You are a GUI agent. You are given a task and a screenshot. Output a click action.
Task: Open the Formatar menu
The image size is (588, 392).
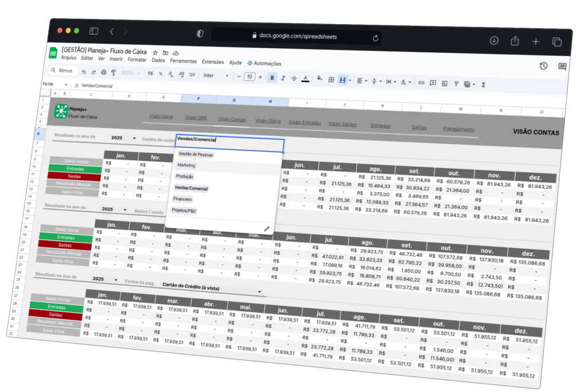tap(137, 60)
